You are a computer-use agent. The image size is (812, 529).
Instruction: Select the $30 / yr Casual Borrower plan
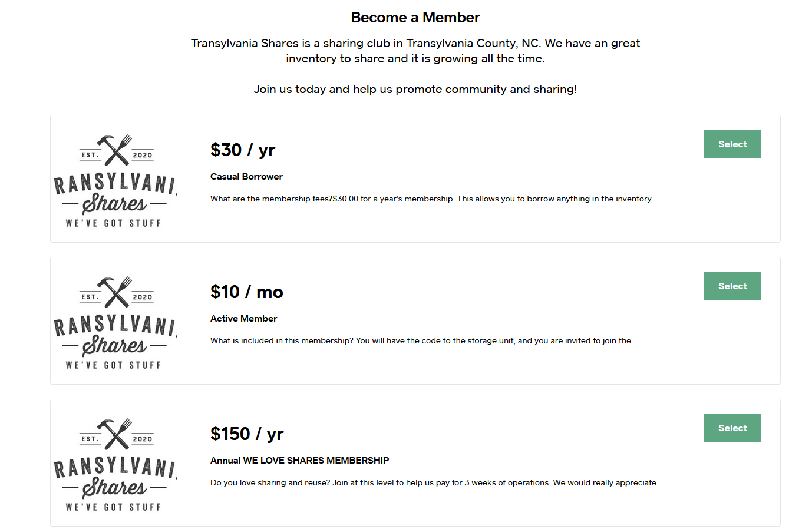coord(732,144)
